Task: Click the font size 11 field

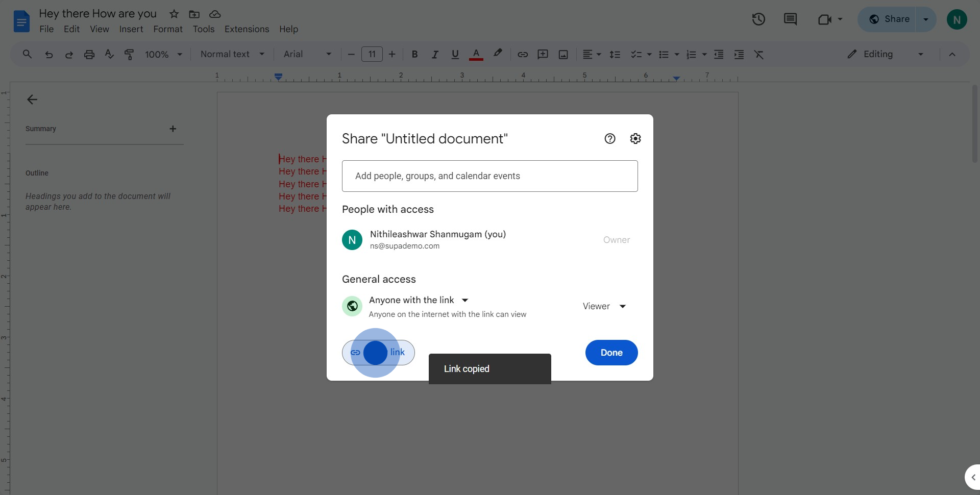Action: (372, 54)
